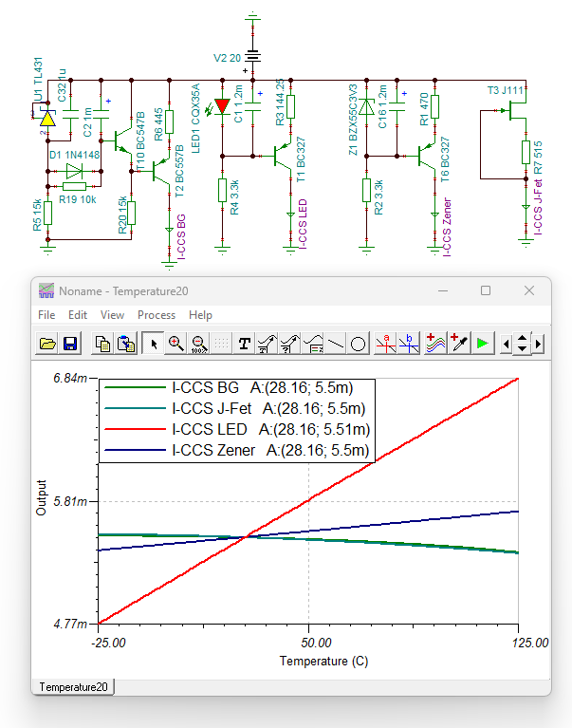This screenshot has width=572, height=728.
Task: Click the I-CCS Zener meter label
Action: 447,227
